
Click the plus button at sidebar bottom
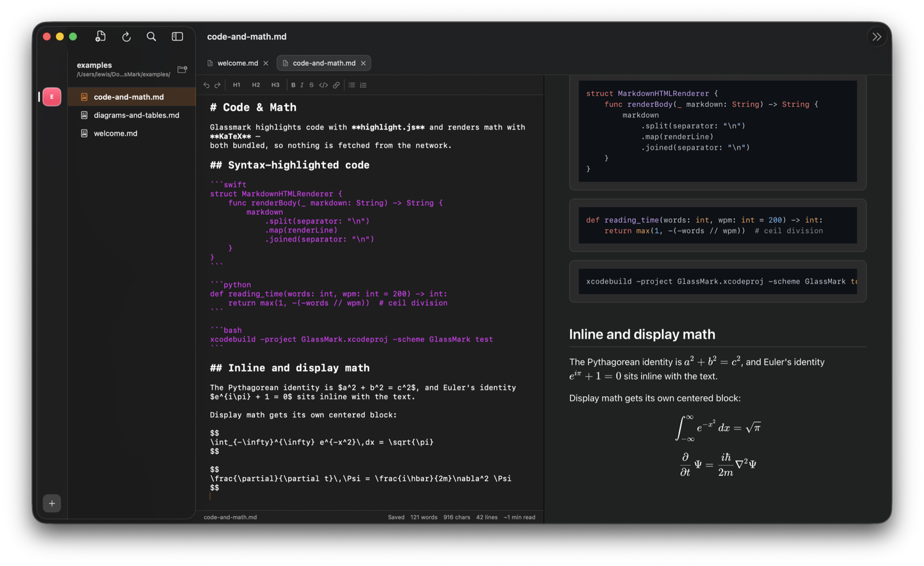(x=52, y=504)
